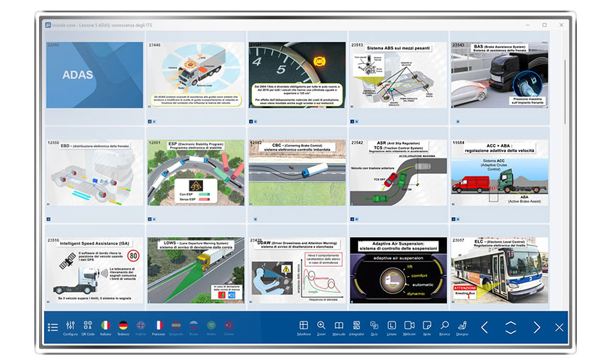Activate the Zoom magnifier tool
Screen dimensions: 603x364
point(321,326)
